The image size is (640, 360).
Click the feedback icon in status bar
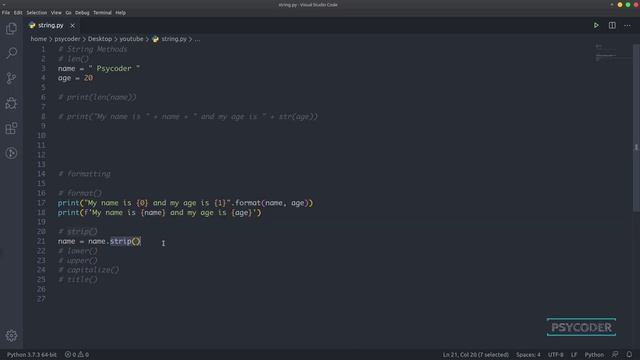(615, 354)
